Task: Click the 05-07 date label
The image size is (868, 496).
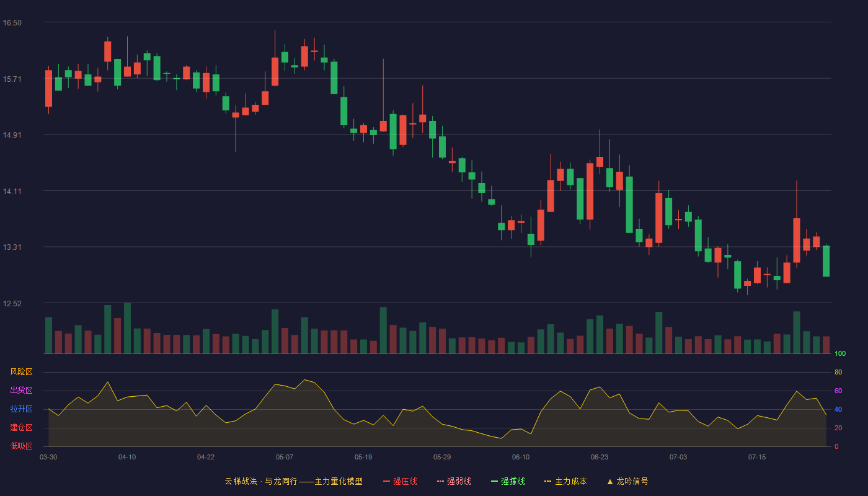Action: click(x=285, y=457)
